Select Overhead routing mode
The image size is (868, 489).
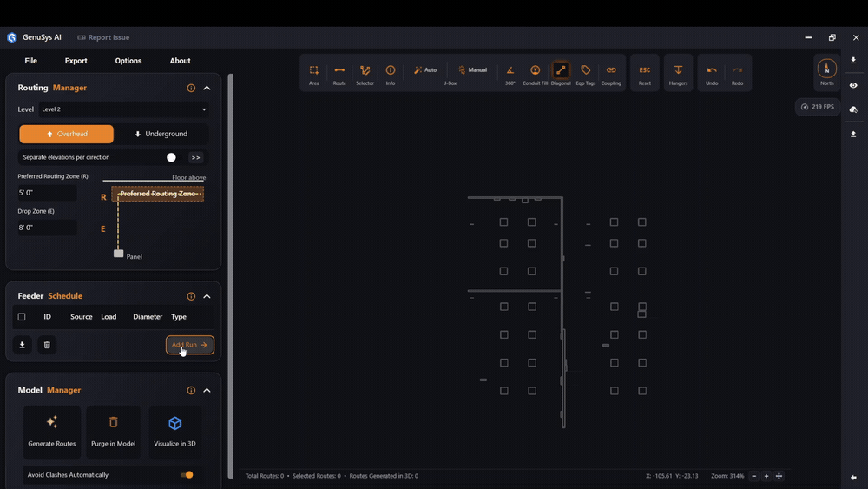coord(67,134)
